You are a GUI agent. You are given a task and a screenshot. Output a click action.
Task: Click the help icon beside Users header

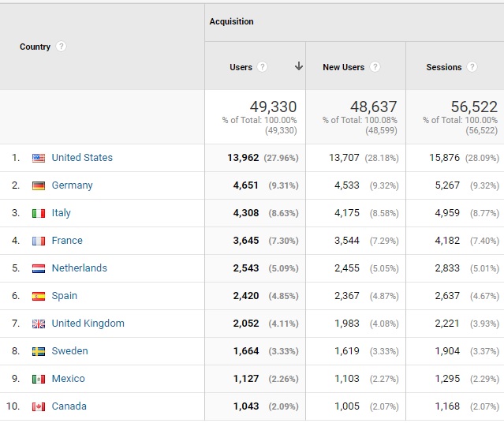263,67
